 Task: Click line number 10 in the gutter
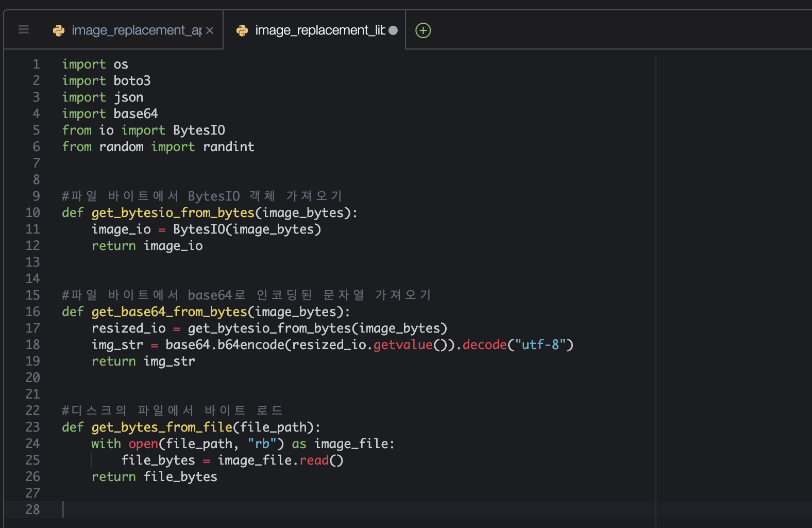click(x=32, y=212)
